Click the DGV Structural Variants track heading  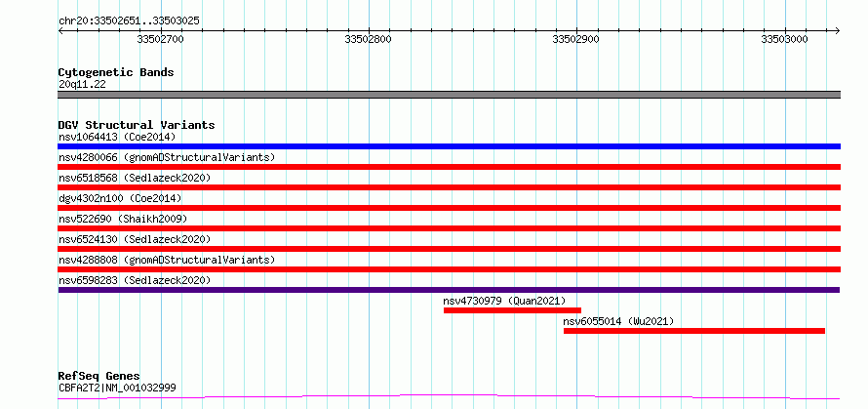coord(137,125)
